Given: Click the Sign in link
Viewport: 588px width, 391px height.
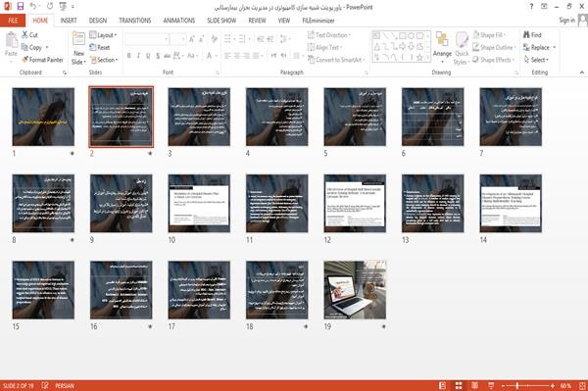Looking at the screenshot, I should tap(566, 21).
